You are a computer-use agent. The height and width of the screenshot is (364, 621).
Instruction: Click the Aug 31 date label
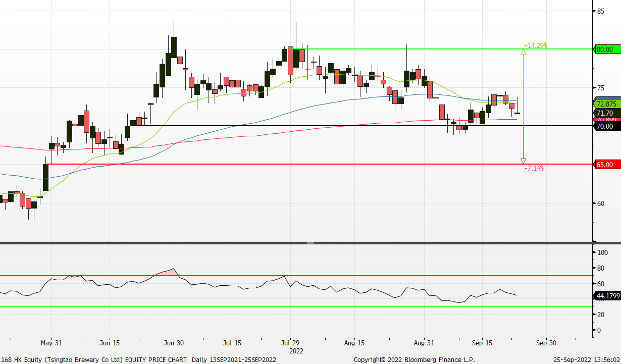(424, 343)
